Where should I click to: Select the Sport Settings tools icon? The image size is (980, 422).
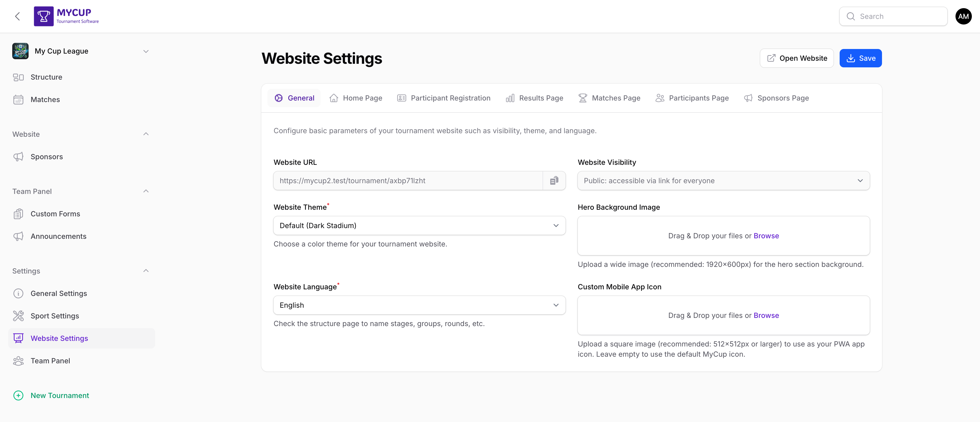pos(19,316)
